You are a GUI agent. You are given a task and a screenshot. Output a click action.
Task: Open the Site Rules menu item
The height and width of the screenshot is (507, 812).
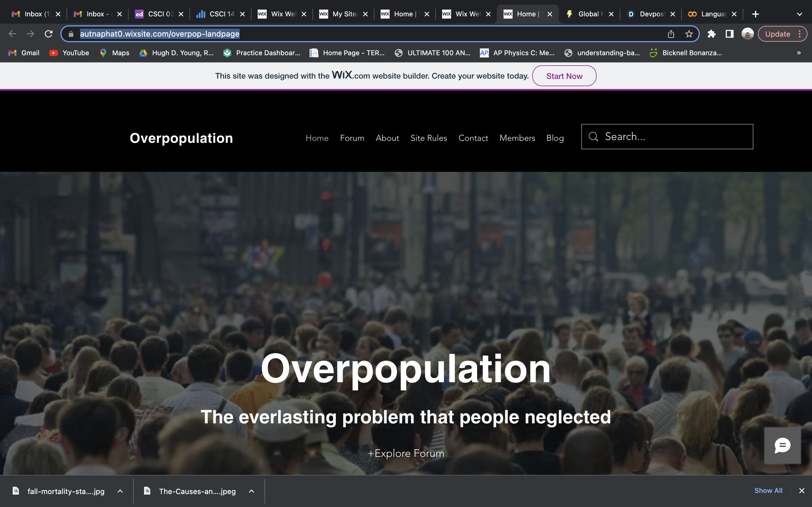tap(429, 138)
